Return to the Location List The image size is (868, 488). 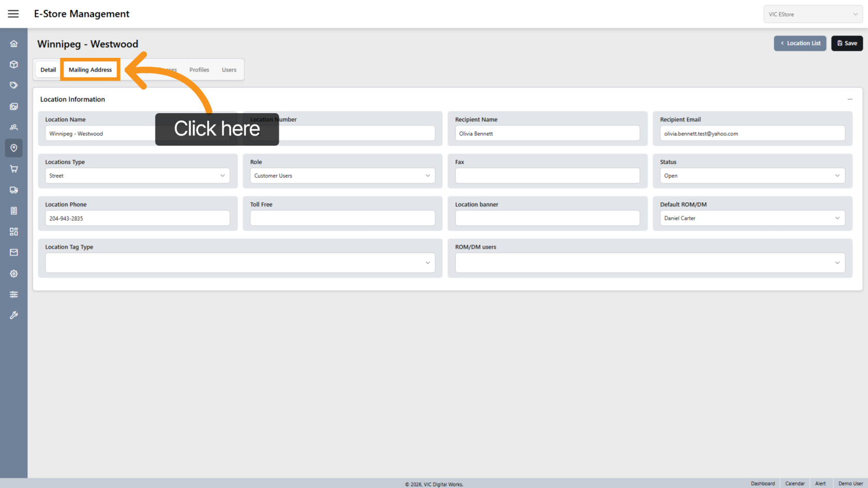pos(800,43)
